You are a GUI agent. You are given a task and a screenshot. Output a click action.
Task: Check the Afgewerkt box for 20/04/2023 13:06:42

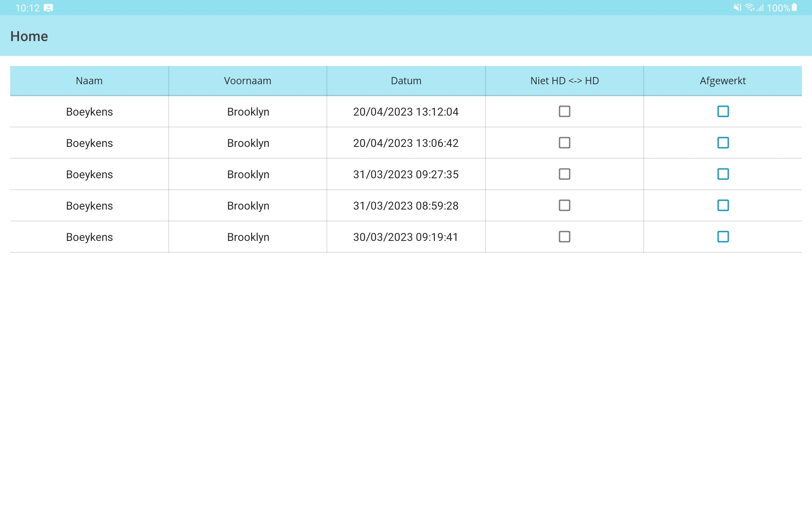(723, 143)
